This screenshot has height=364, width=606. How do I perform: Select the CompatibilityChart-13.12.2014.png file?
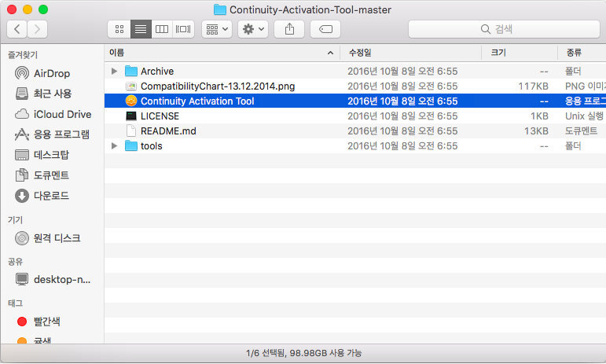tap(218, 86)
